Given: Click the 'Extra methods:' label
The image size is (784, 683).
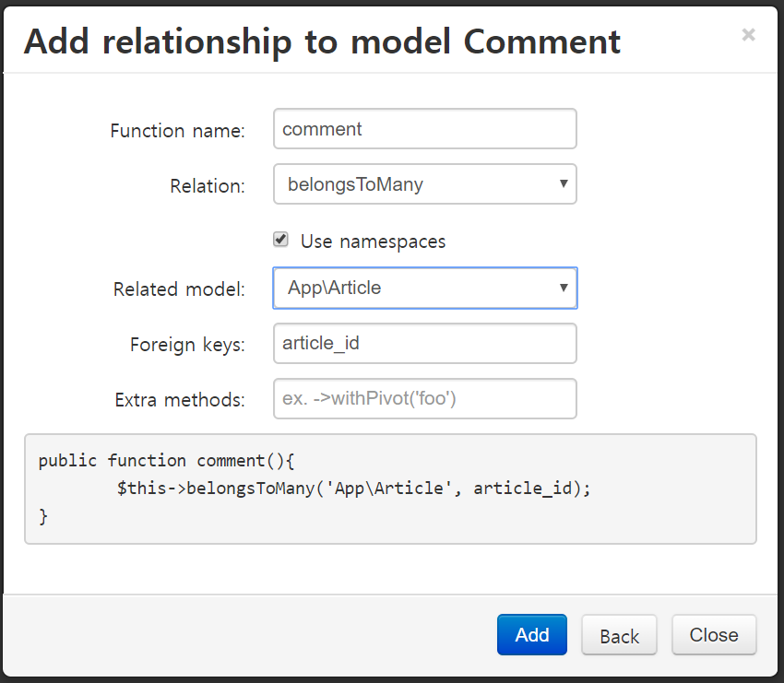Looking at the screenshot, I should point(180,400).
